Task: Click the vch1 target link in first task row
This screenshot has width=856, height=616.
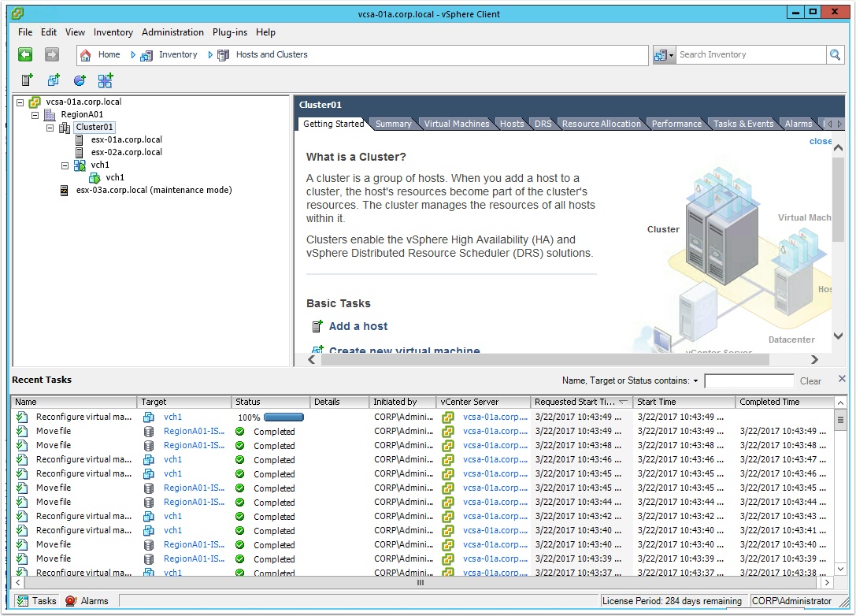Action: (172, 417)
